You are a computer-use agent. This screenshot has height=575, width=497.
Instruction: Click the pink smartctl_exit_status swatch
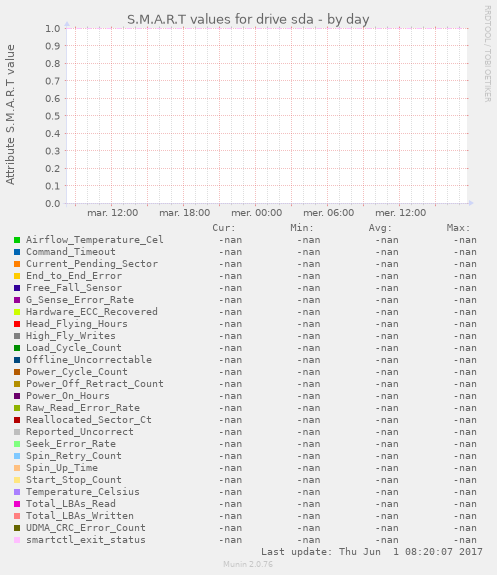click(x=17, y=540)
